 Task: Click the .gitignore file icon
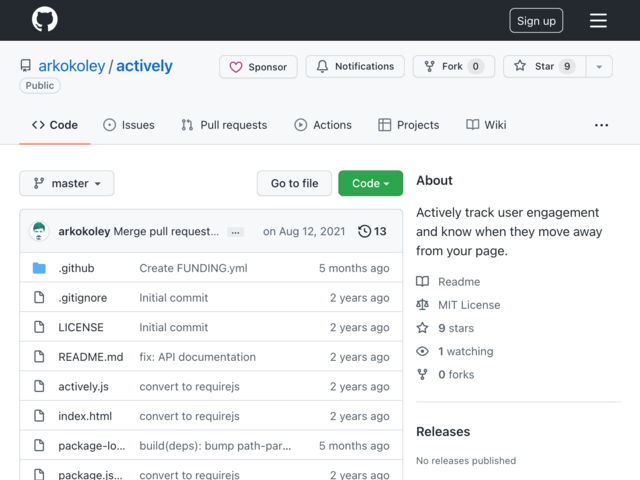(x=39, y=298)
